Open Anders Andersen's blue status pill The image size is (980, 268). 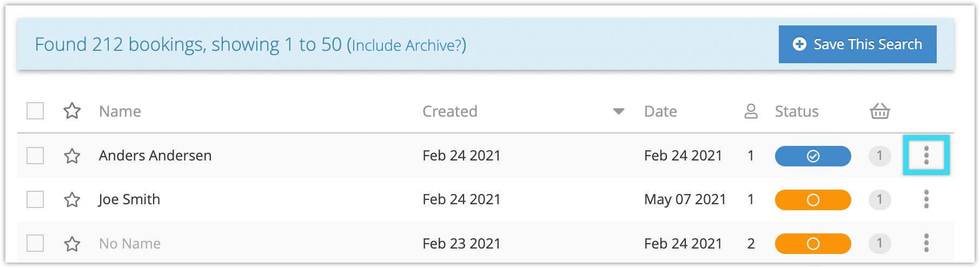pos(813,156)
